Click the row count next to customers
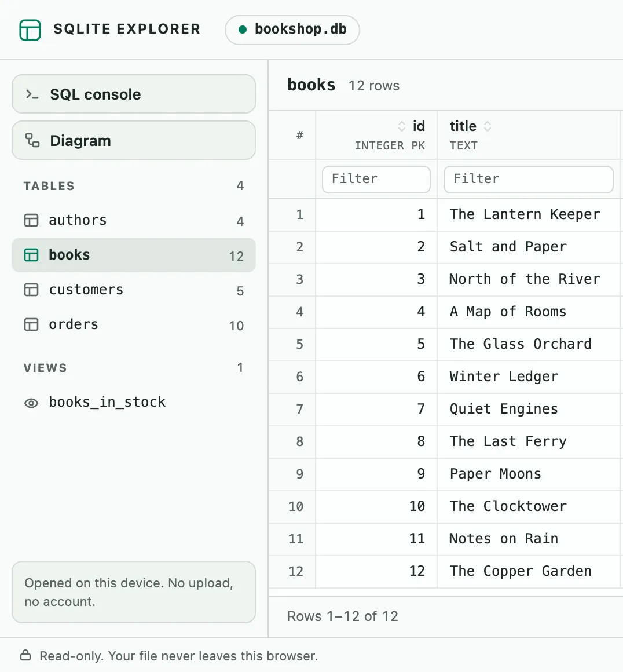The width and height of the screenshot is (623, 672). click(240, 291)
